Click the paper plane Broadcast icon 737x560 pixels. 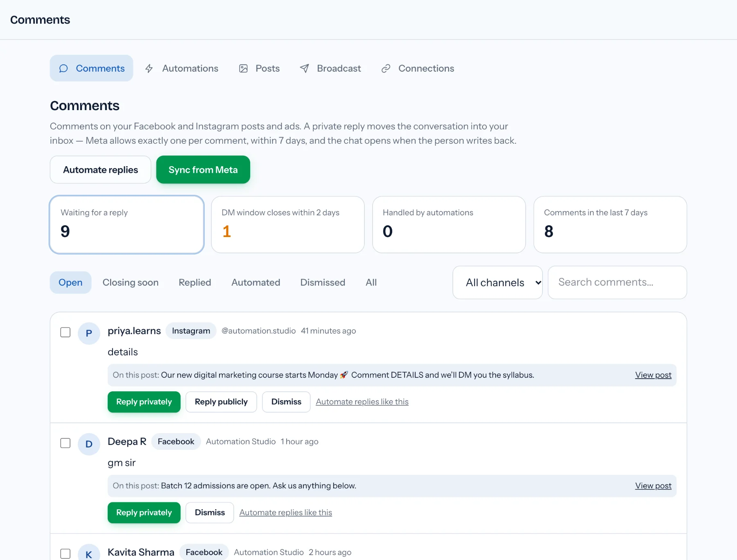304,68
